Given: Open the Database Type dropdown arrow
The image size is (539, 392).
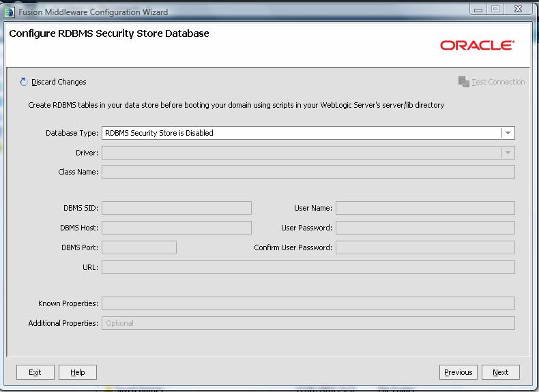Looking at the screenshot, I should [x=508, y=133].
